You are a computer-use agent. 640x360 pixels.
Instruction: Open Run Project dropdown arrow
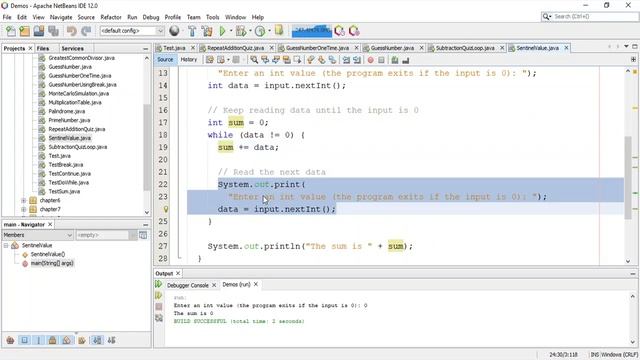[231, 31]
